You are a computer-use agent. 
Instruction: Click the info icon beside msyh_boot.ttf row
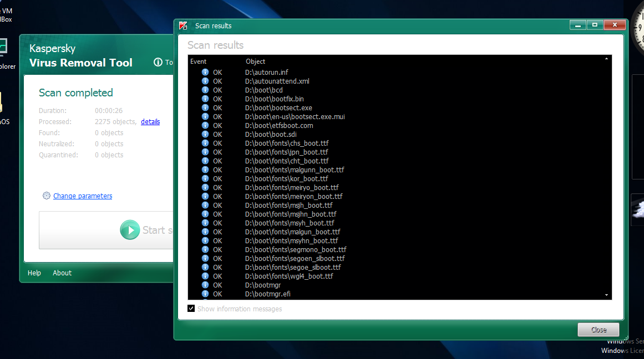pyautogui.click(x=205, y=223)
